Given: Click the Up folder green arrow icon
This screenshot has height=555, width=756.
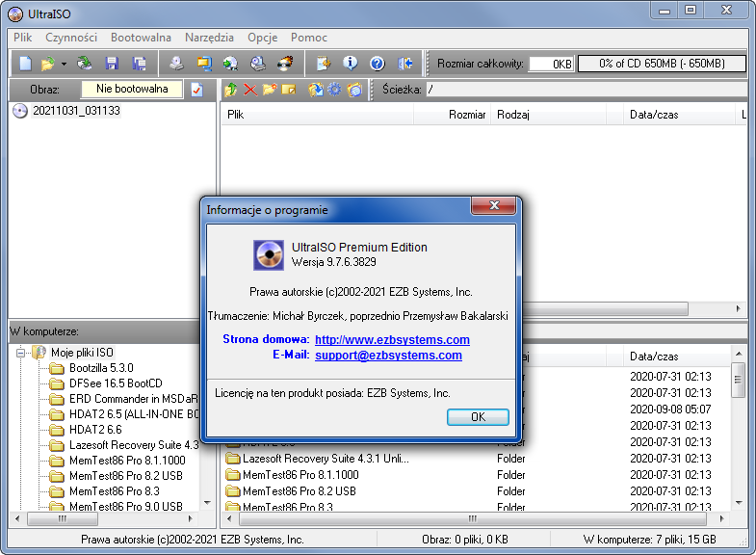Looking at the screenshot, I should [231, 90].
